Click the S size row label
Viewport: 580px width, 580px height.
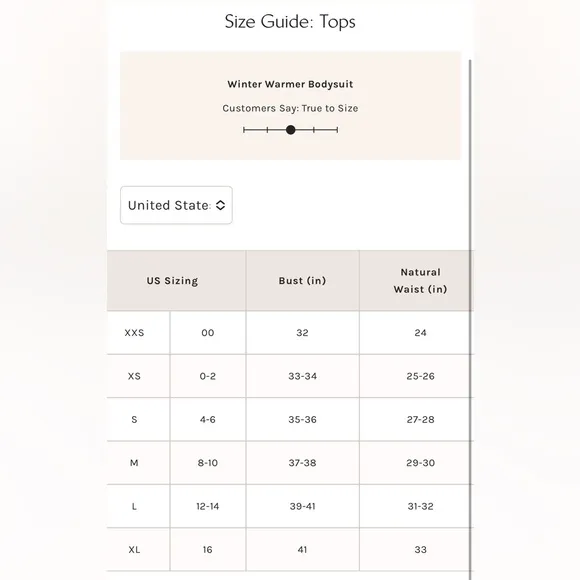pyautogui.click(x=134, y=419)
